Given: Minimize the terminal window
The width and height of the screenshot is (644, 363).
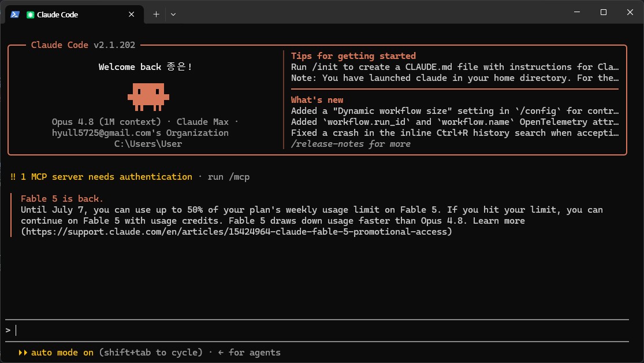Looking at the screenshot, I should (x=576, y=12).
